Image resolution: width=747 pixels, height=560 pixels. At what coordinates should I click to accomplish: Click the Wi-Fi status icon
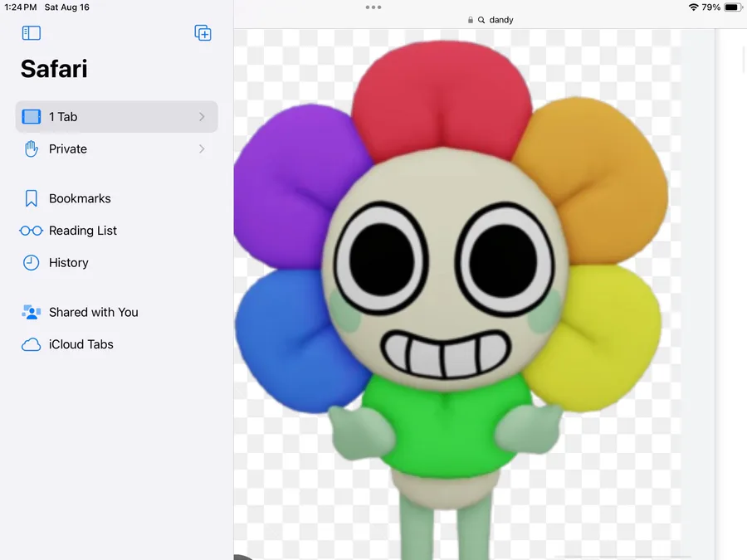694,7
